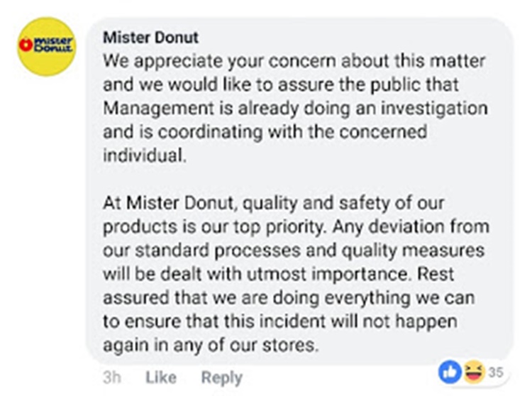This screenshot has width=532, height=396.
Task: Click the line starting 'Management is already doing'
Action: (x=295, y=109)
